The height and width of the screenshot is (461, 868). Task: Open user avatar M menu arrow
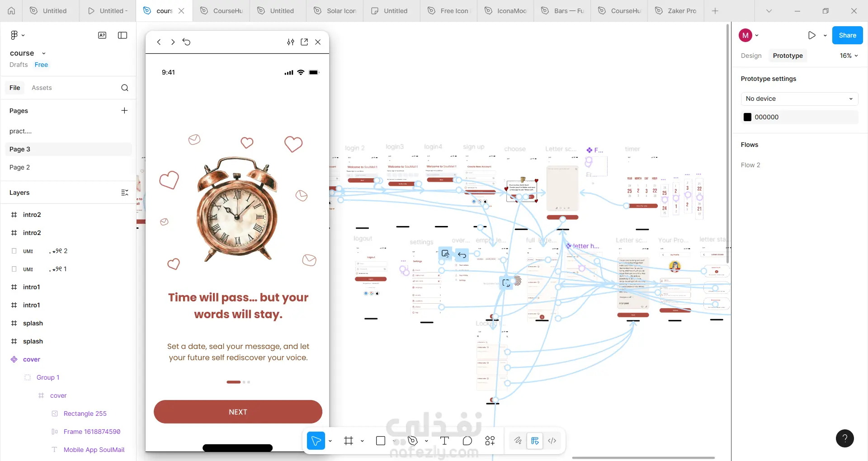(x=757, y=35)
